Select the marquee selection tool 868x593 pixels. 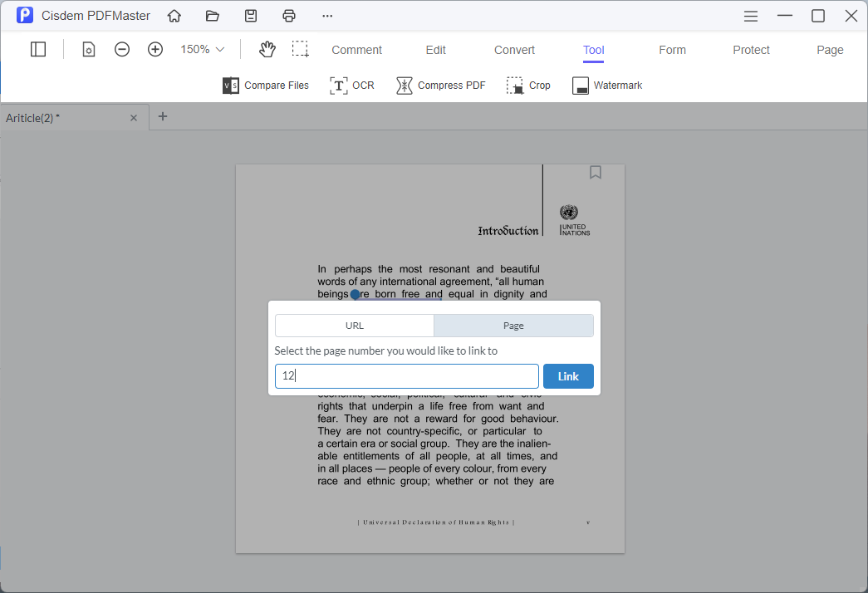coord(301,49)
